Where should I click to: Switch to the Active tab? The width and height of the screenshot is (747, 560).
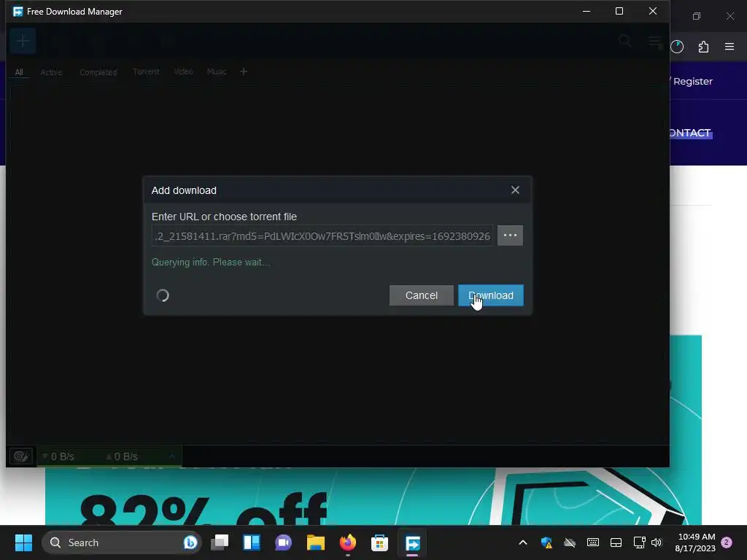(52, 72)
